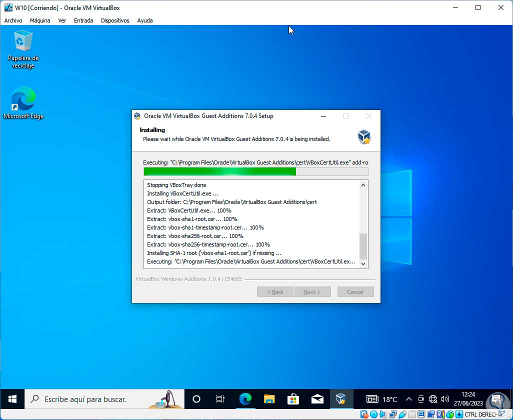Viewport: 513px width, 420px height.
Task: Click the VirtualBox display indicator
Action: click(x=421, y=415)
